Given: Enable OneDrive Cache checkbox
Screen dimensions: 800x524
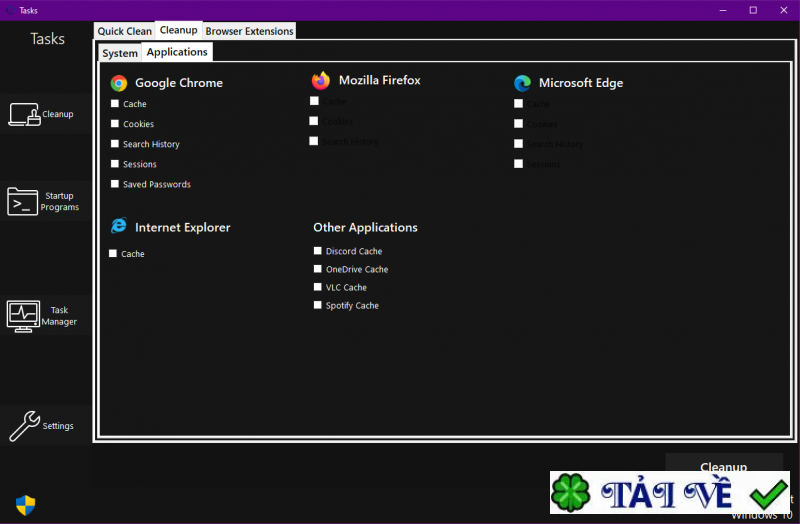Looking at the screenshot, I should click(x=317, y=269).
